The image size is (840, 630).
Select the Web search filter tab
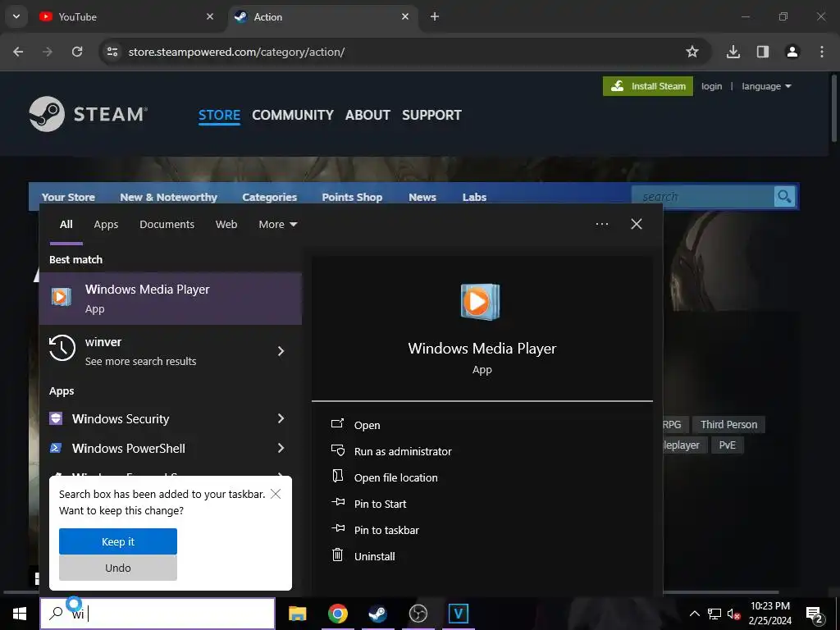click(226, 225)
